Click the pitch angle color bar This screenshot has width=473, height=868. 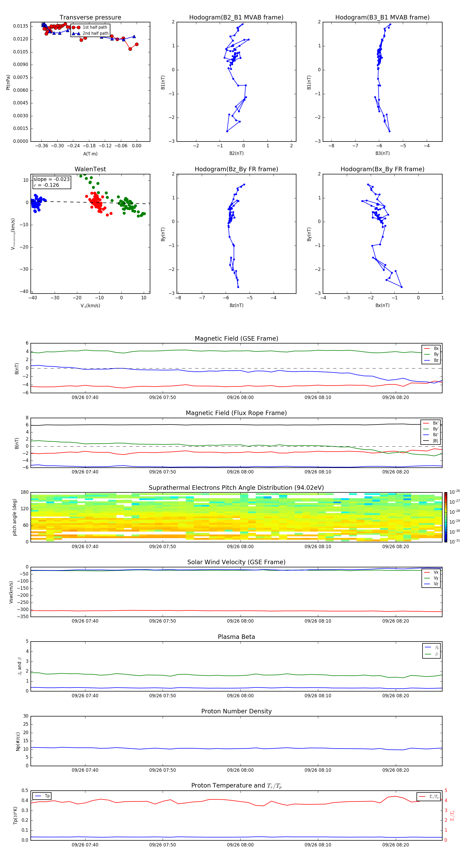[x=446, y=517]
